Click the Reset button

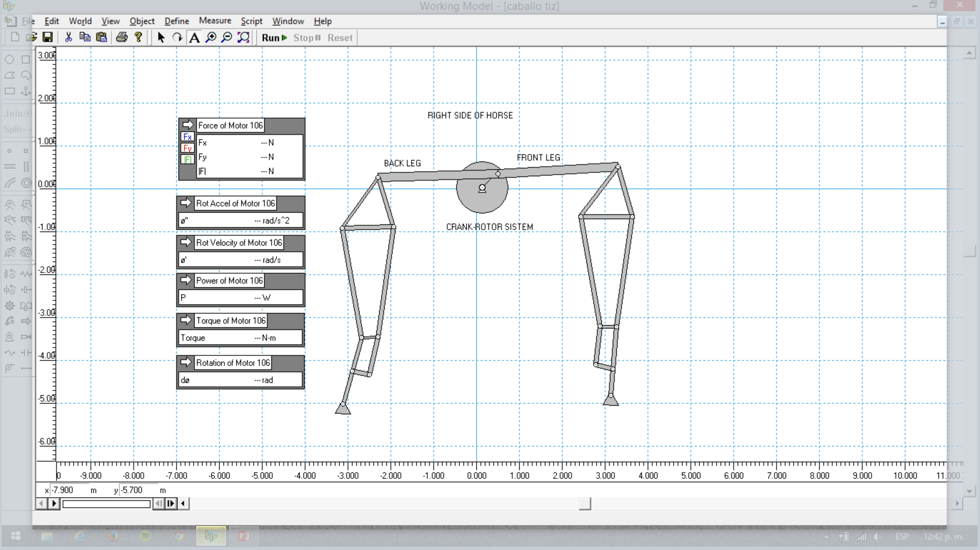click(340, 38)
